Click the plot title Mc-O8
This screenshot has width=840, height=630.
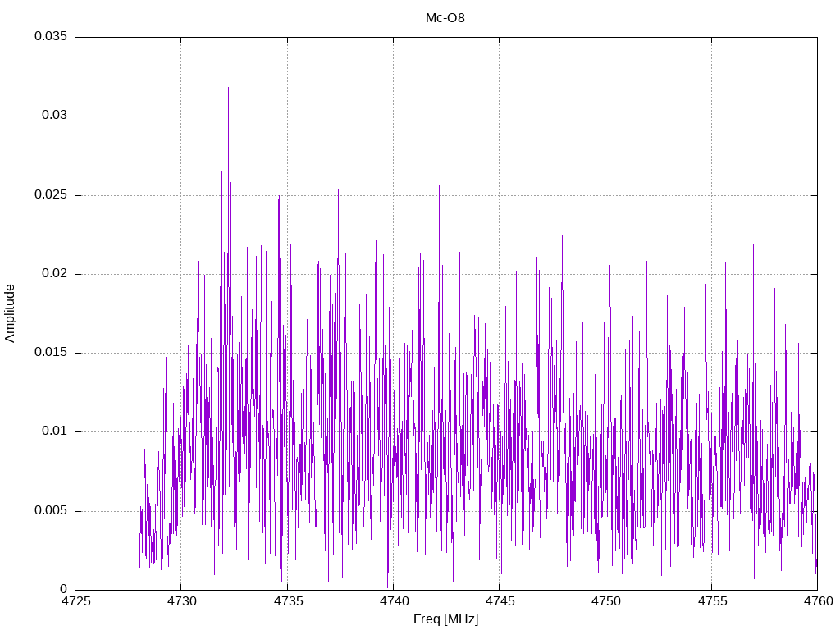click(445, 18)
